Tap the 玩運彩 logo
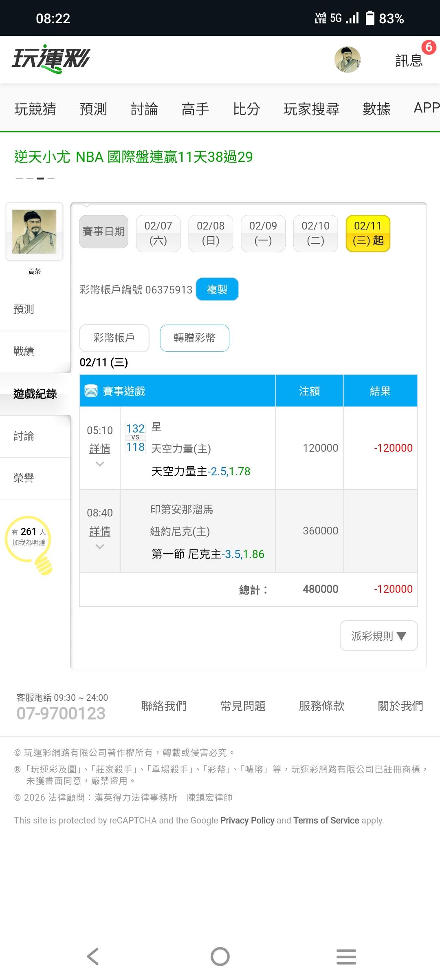This screenshot has height=980, width=440. coord(51,60)
